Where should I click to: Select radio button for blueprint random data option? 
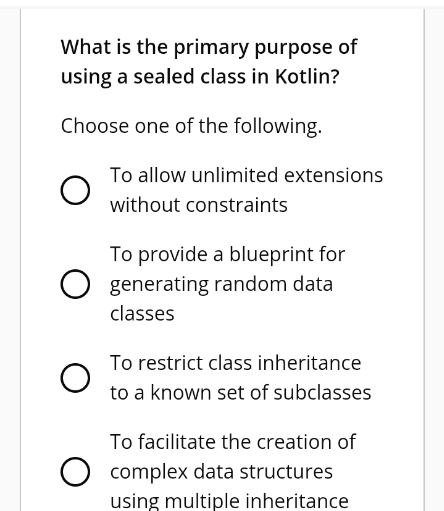(x=75, y=284)
